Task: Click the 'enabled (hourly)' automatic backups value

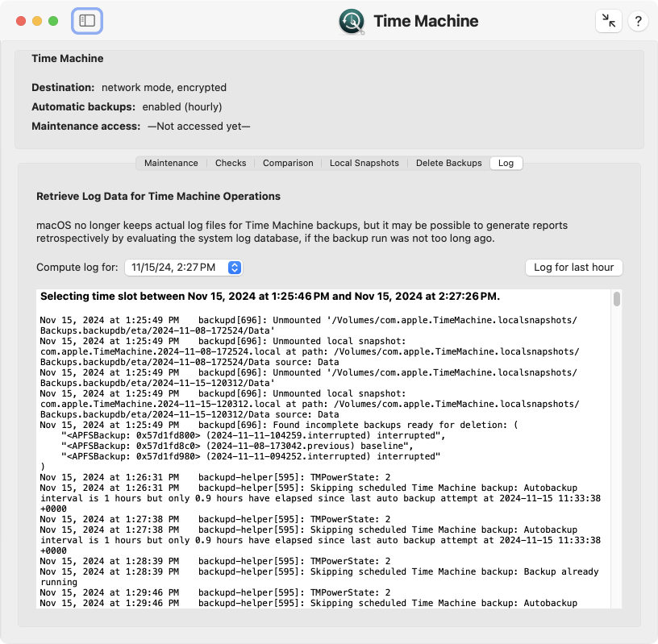Action: click(181, 106)
